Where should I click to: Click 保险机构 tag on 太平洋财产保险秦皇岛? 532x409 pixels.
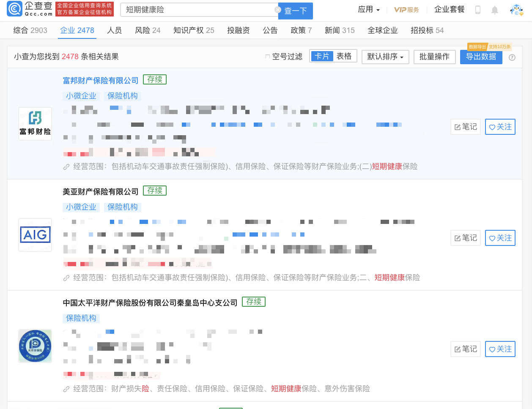81,318
